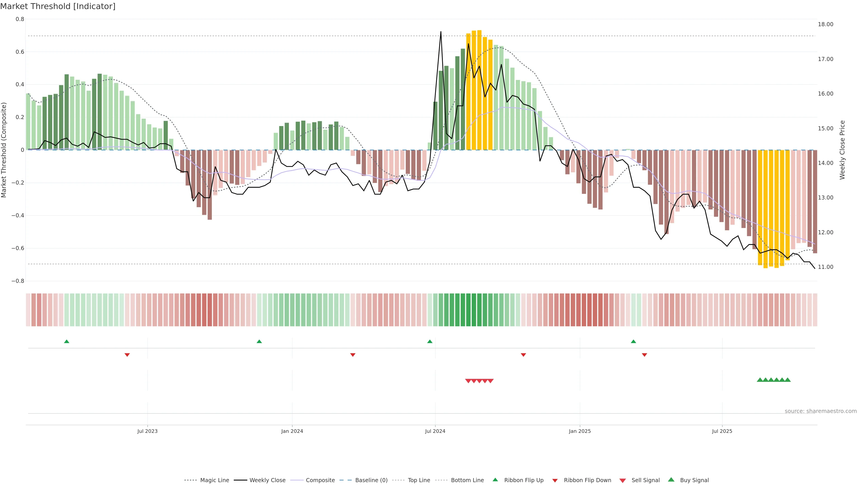Click the Ribbon Flip Up marker before Jan 2024
Viewport: 868px width, 488px height.
tap(259, 342)
